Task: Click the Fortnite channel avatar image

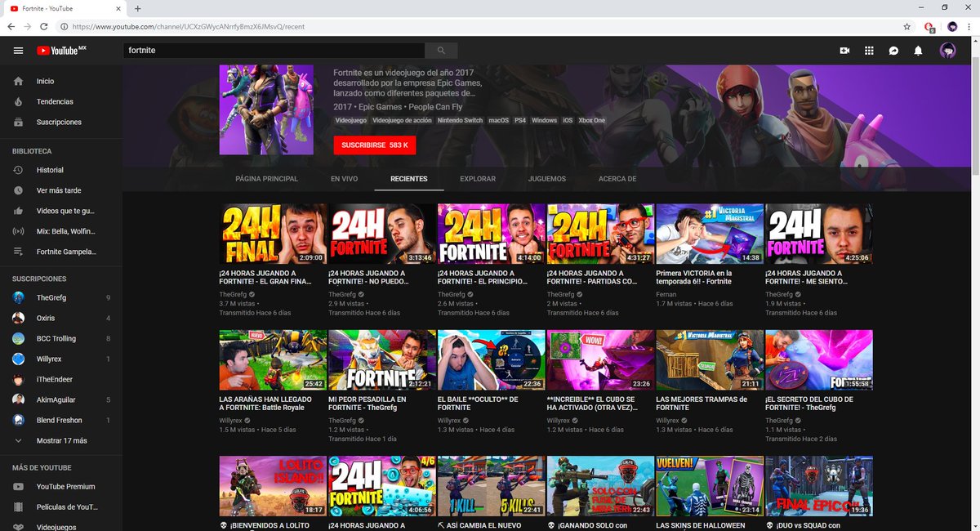Action: [266, 109]
